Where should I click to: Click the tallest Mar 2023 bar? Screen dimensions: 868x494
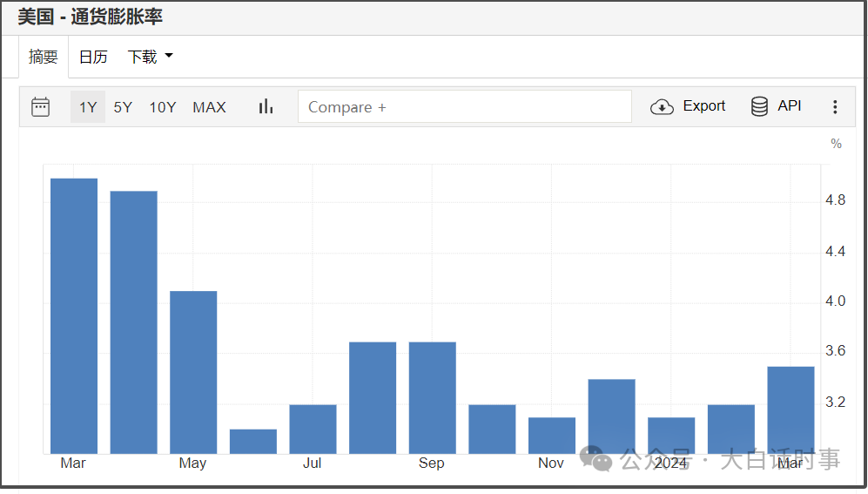point(74,316)
